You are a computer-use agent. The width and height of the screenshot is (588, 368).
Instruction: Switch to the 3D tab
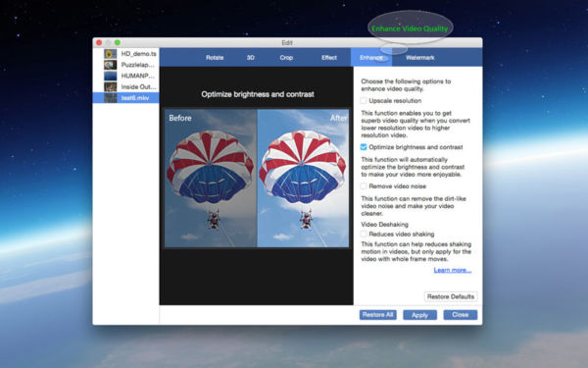click(x=251, y=58)
